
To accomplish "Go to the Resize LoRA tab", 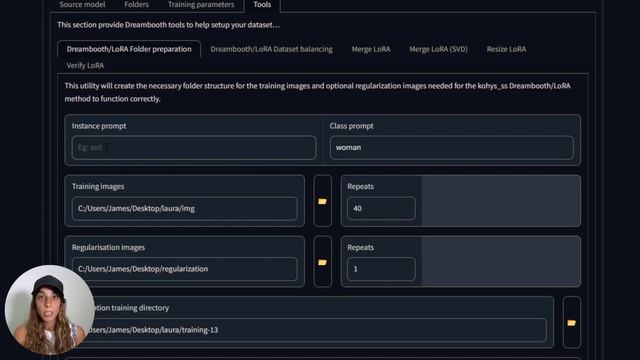I will point(506,49).
